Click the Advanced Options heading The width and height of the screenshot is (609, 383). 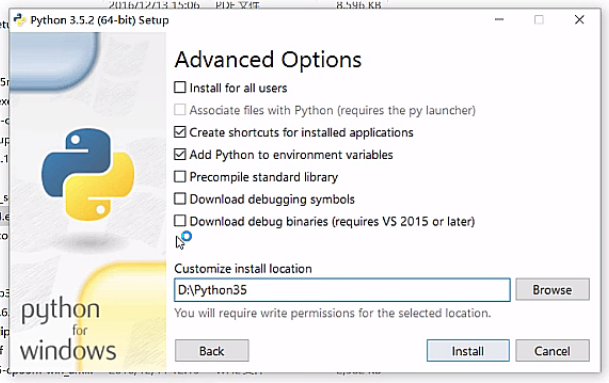pyautogui.click(x=268, y=60)
